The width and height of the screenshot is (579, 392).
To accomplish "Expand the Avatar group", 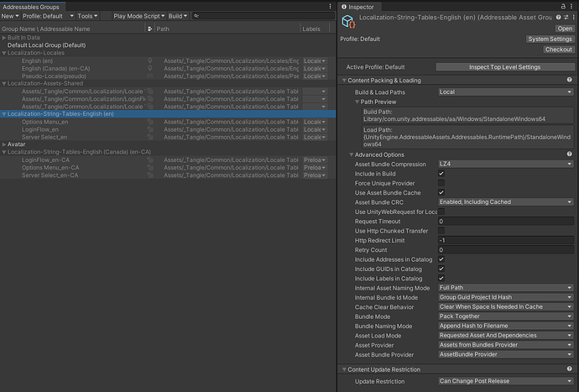I will pyautogui.click(x=4, y=144).
